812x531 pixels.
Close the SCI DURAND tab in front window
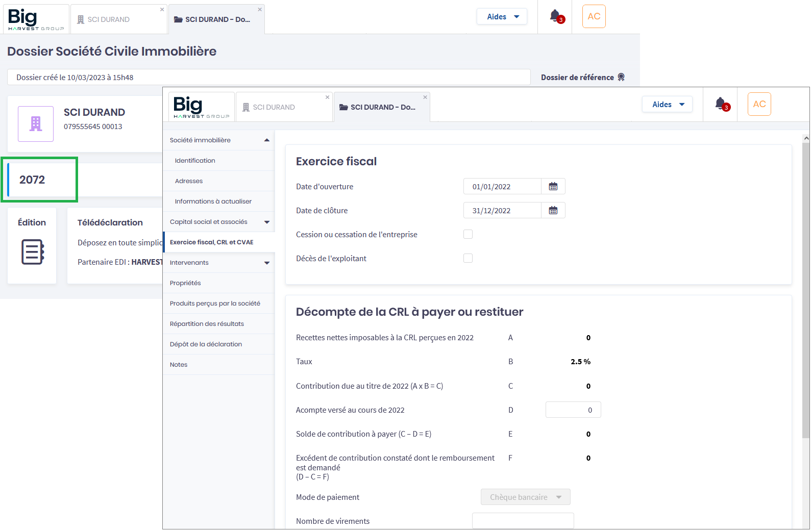point(328,97)
